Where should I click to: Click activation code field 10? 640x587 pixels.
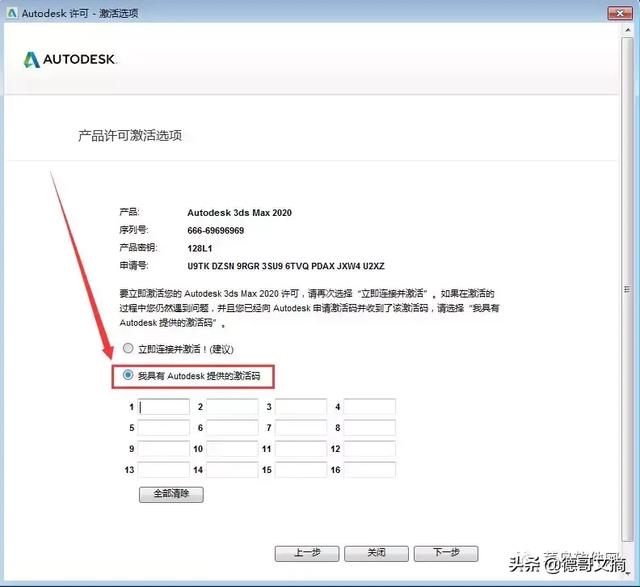232,449
